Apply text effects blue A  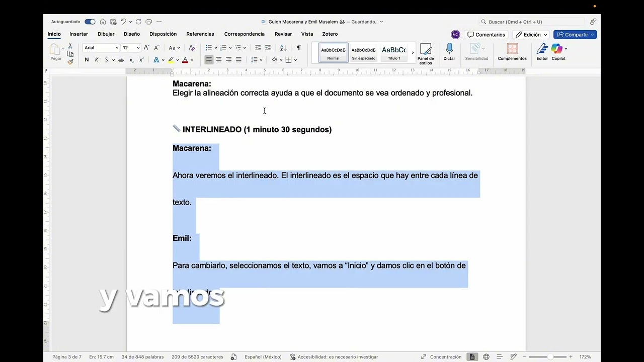[156, 60]
